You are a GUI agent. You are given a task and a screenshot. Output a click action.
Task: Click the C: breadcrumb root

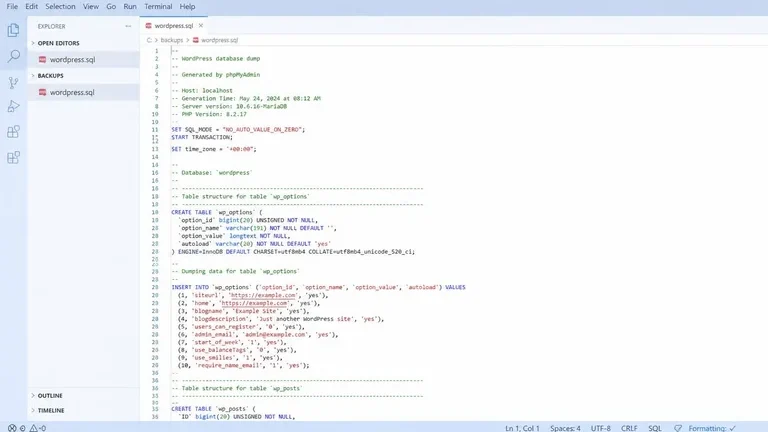click(149, 40)
